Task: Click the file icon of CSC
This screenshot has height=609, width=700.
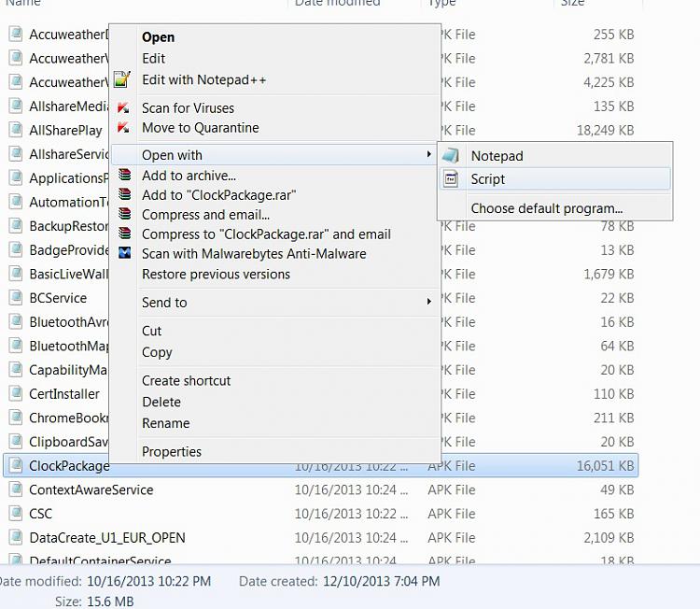Action: click(16, 513)
